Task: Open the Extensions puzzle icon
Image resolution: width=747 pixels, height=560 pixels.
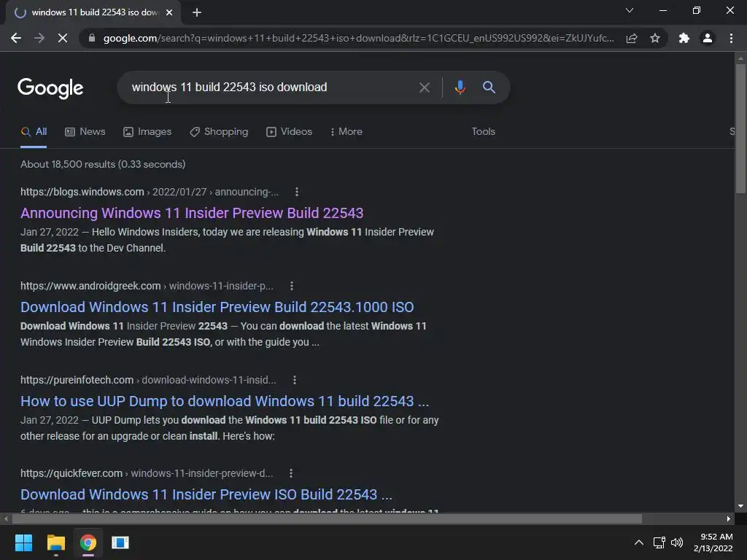Action: click(x=684, y=38)
